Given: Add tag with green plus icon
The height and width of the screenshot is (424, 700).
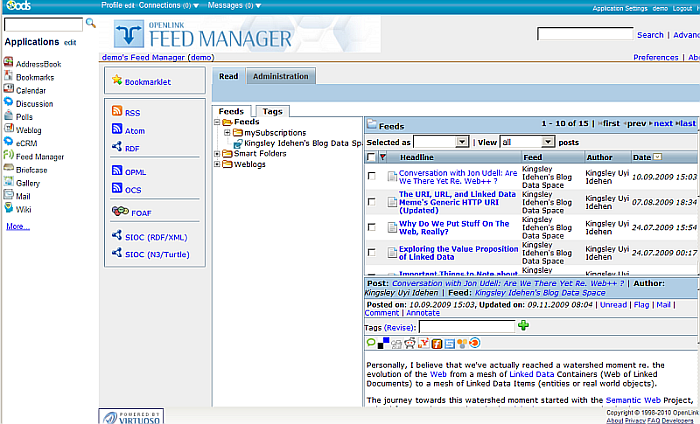Looking at the screenshot, I should pyautogui.click(x=523, y=326).
